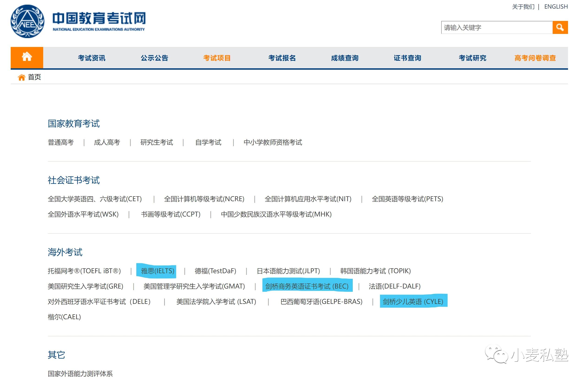Open the 公示公告 menu item

[x=154, y=58]
